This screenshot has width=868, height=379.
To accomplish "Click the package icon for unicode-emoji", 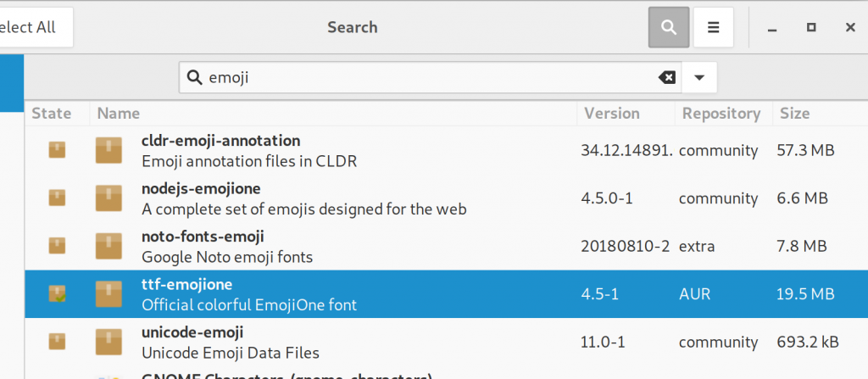I will pyautogui.click(x=108, y=342).
